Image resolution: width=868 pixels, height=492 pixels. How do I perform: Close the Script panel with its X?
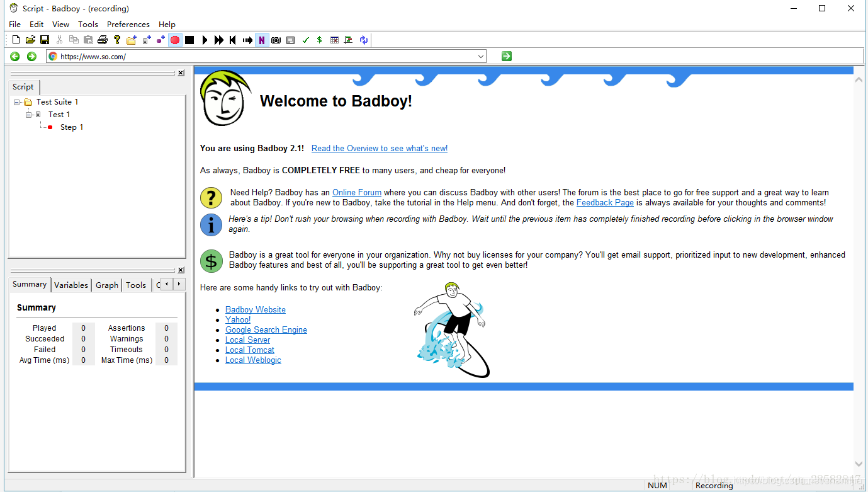pyautogui.click(x=181, y=73)
